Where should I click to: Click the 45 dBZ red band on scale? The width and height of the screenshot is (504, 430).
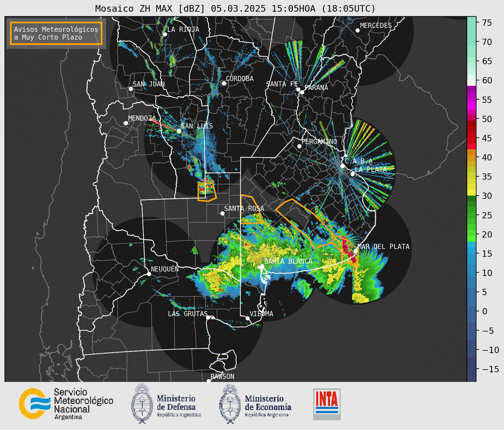tap(471, 138)
